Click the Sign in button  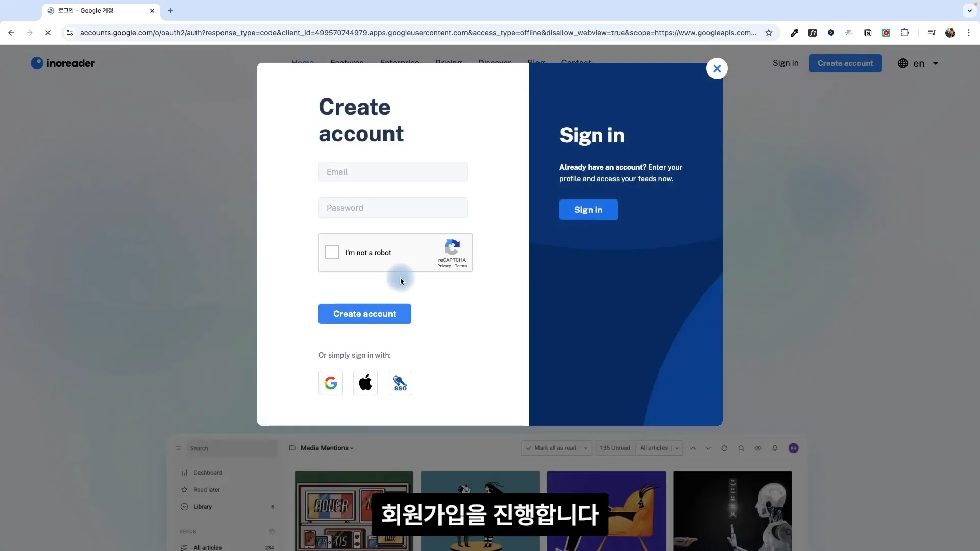(587, 209)
